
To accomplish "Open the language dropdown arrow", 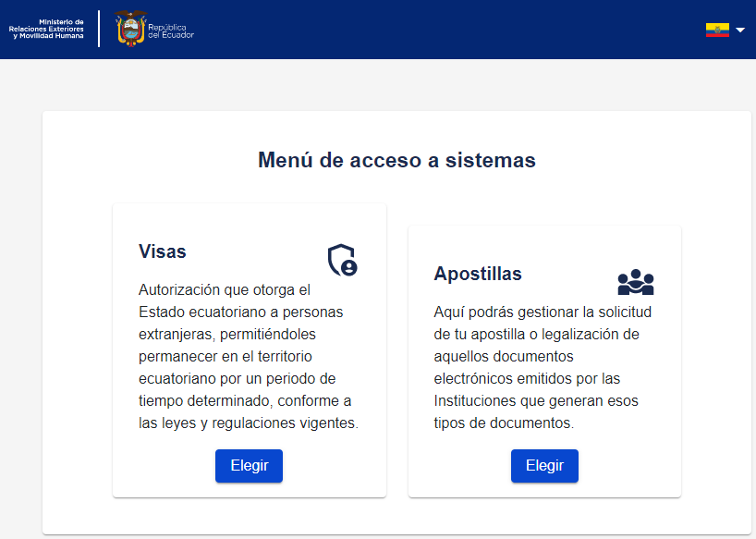I will 740,30.
